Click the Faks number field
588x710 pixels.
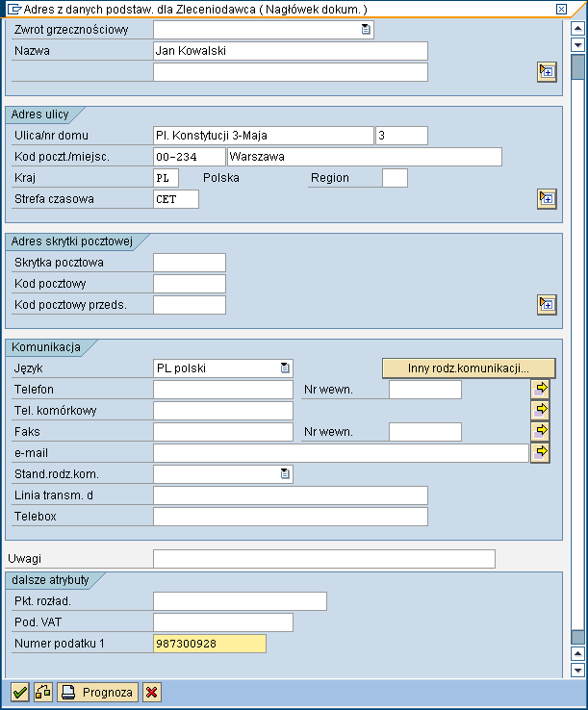pyautogui.click(x=223, y=432)
